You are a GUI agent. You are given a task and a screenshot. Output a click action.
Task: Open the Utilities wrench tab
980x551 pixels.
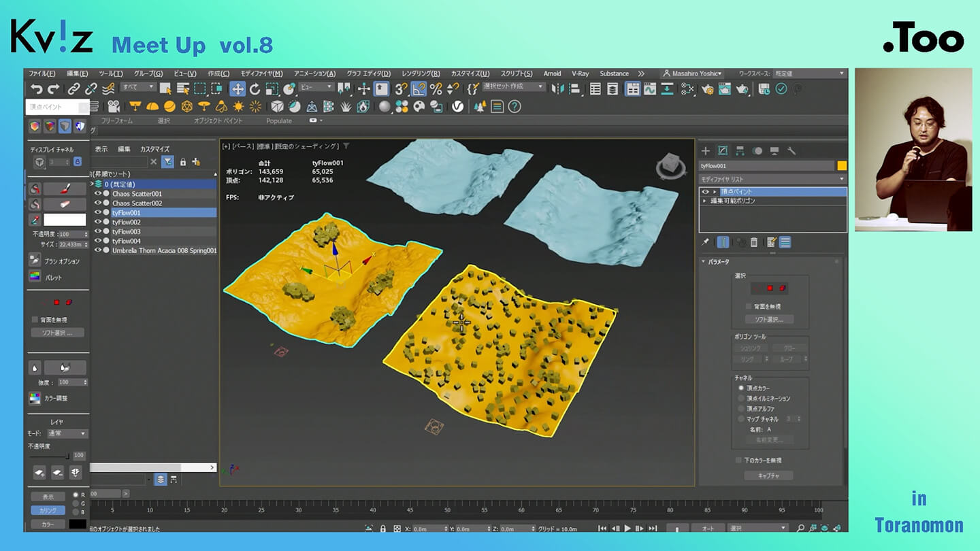point(791,151)
